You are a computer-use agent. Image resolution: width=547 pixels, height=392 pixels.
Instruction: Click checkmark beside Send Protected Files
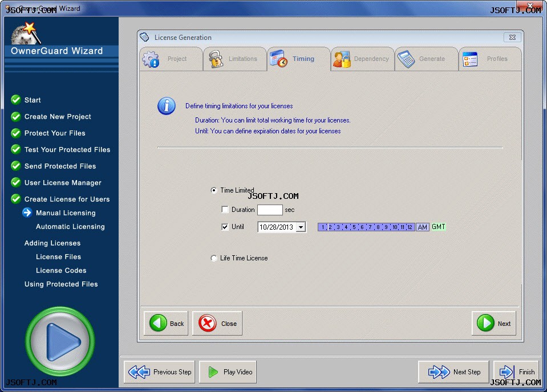[x=16, y=165]
